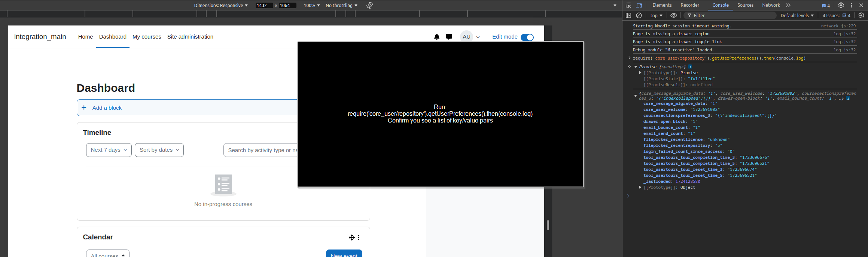Open the issues counter badge in the tab bar

[x=826, y=6]
